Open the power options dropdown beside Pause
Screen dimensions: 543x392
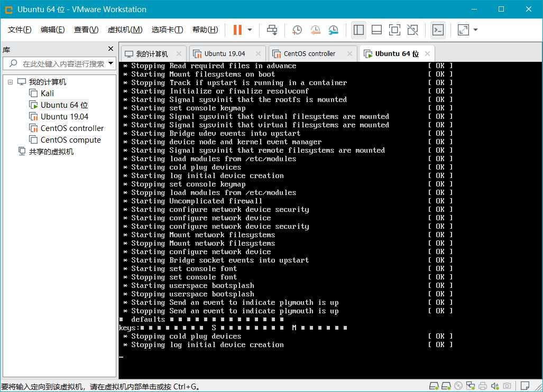(250, 30)
